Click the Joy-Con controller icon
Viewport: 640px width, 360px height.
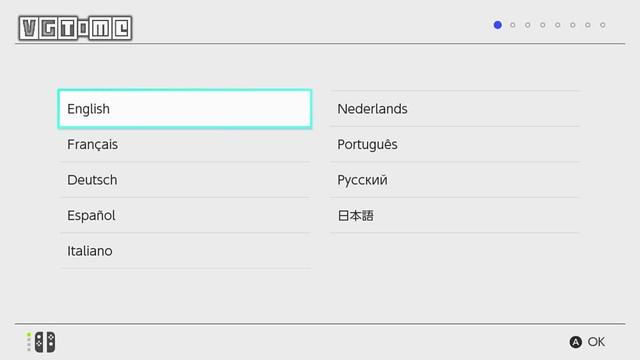(45, 342)
